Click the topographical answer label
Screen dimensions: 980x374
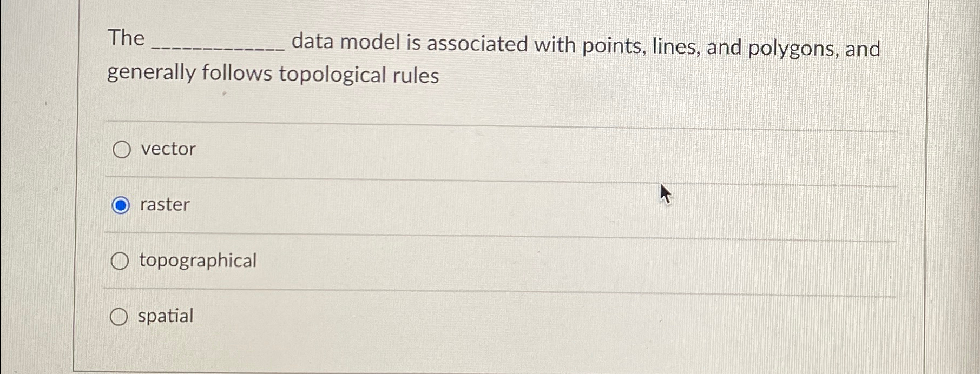198,261
